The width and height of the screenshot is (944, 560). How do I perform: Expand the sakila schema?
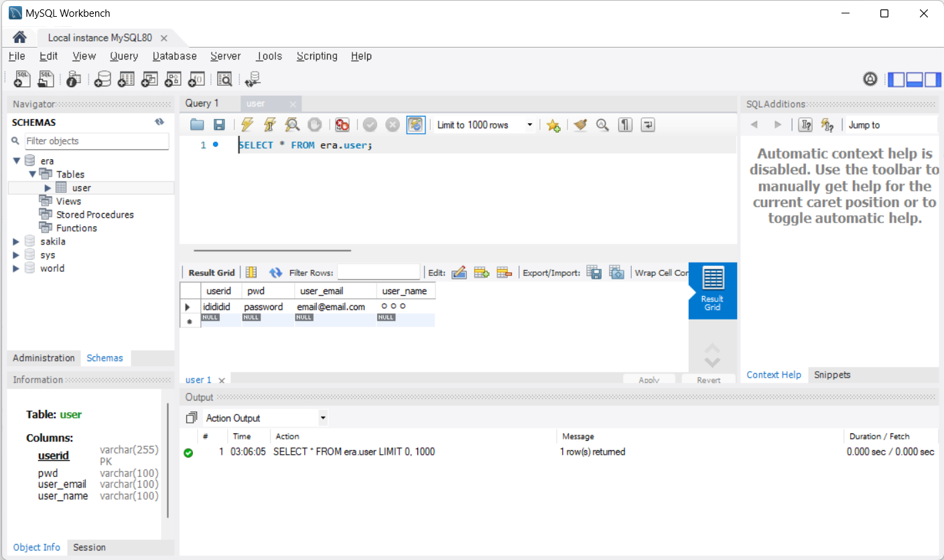point(17,241)
